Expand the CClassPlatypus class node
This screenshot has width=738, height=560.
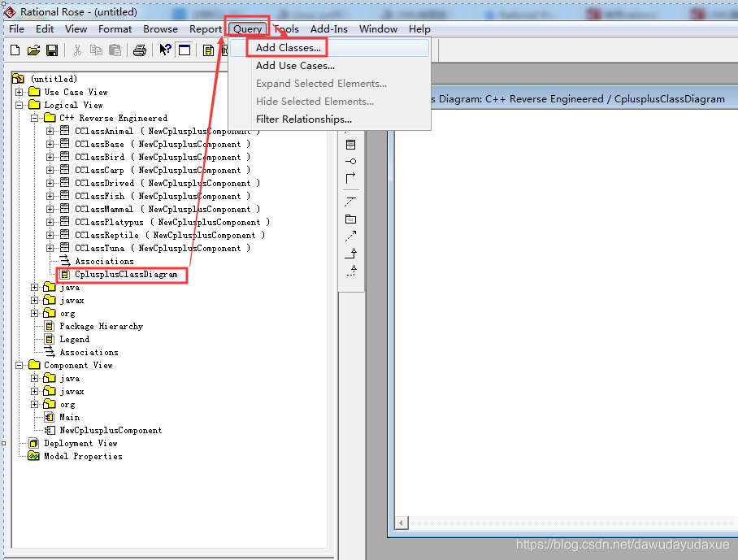(50, 222)
